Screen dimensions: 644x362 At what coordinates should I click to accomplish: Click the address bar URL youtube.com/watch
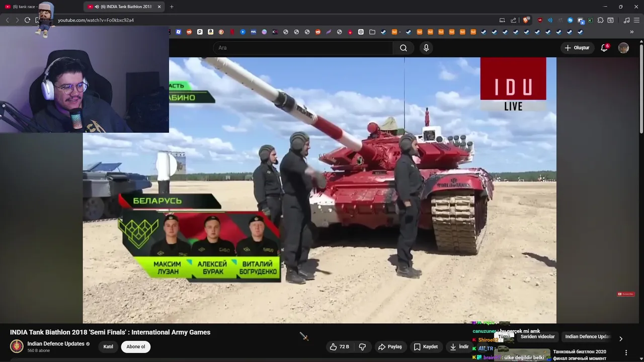tap(96, 20)
